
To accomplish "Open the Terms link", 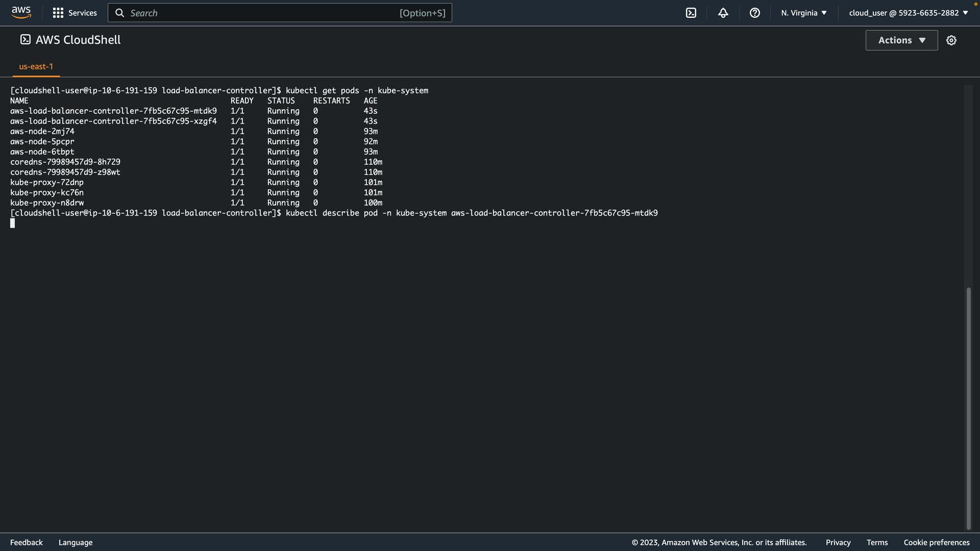I will [x=877, y=542].
